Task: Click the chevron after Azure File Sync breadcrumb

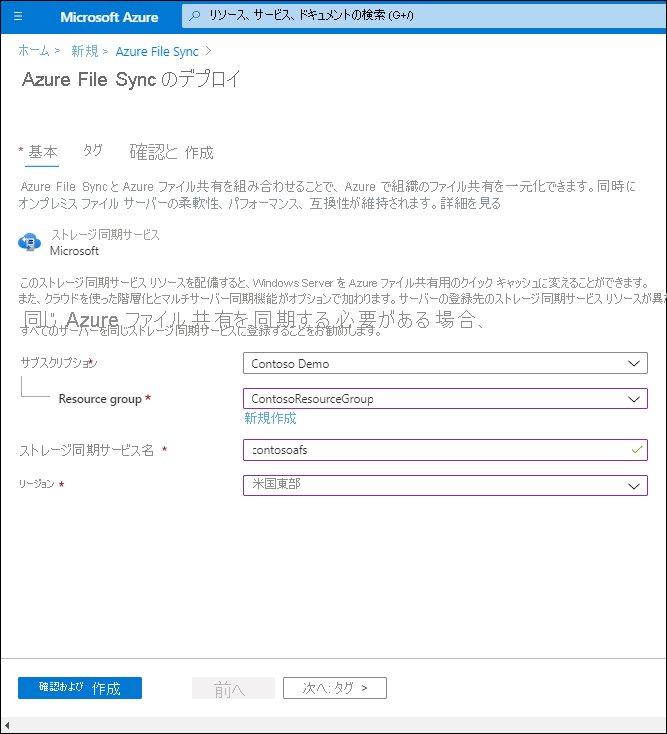Action: 209,51
